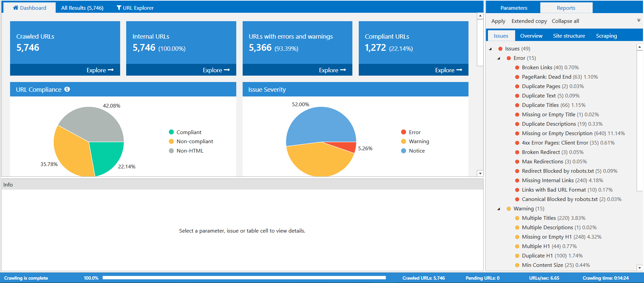Click the orange dot beside Multiple Titles

[517, 218]
